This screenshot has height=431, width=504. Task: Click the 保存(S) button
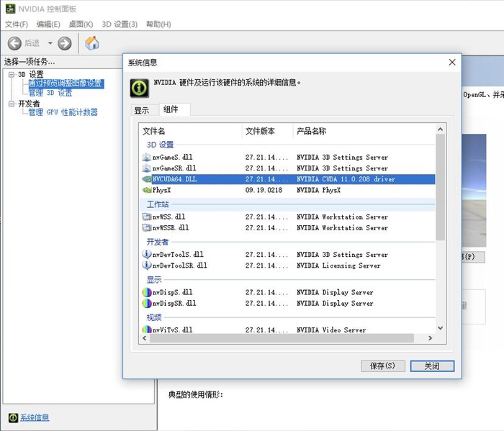(383, 366)
